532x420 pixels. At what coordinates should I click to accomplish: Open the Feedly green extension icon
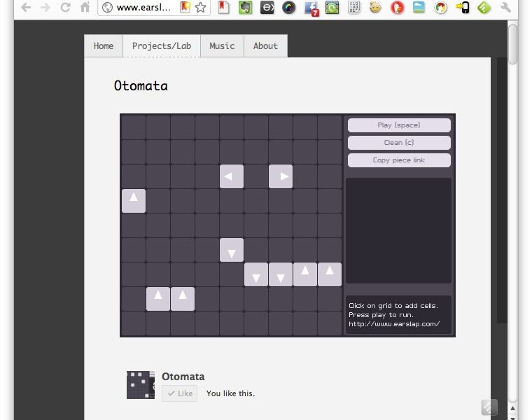coord(484,8)
